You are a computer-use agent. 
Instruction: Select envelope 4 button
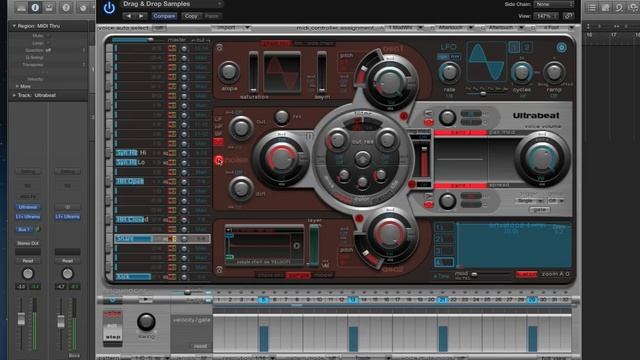click(x=444, y=262)
